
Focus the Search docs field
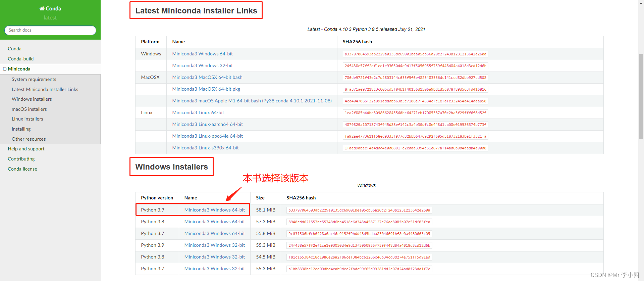tap(50, 30)
